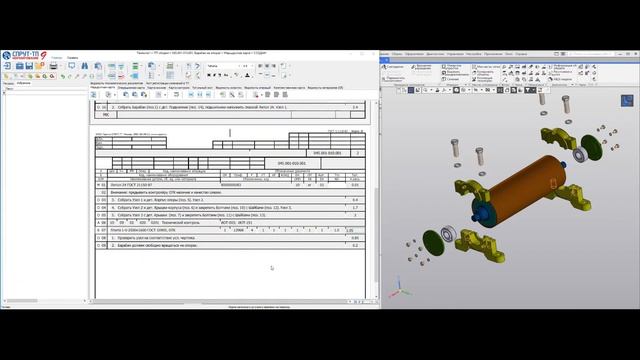
Task: Open the Приложения menu in KOMPAS window
Action: tap(493, 54)
